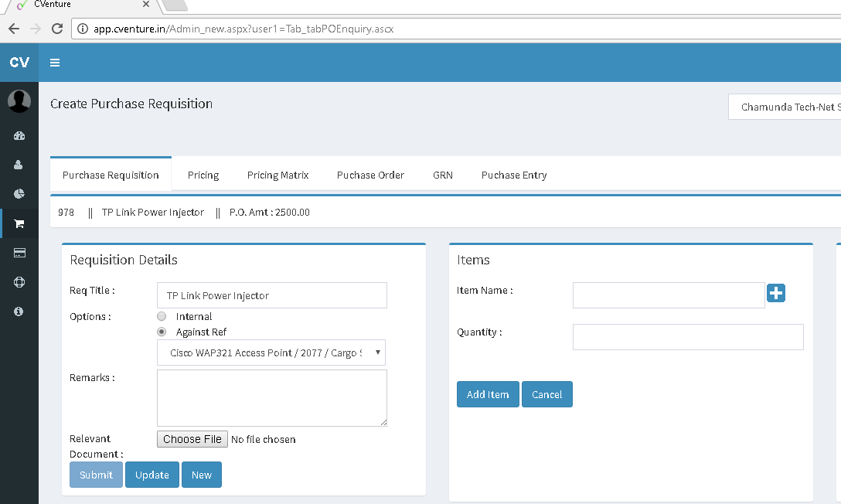Open the dashboard gauge icon in sidebar
This screenshot has width=841, height=504.
[19, 135]
